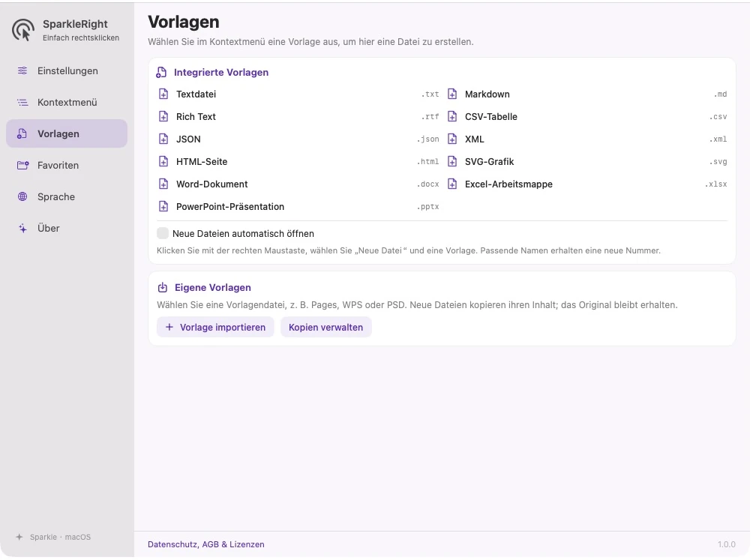Click the 1.0.0 version number
Viewport: 756px width, 560px height.
727,544
